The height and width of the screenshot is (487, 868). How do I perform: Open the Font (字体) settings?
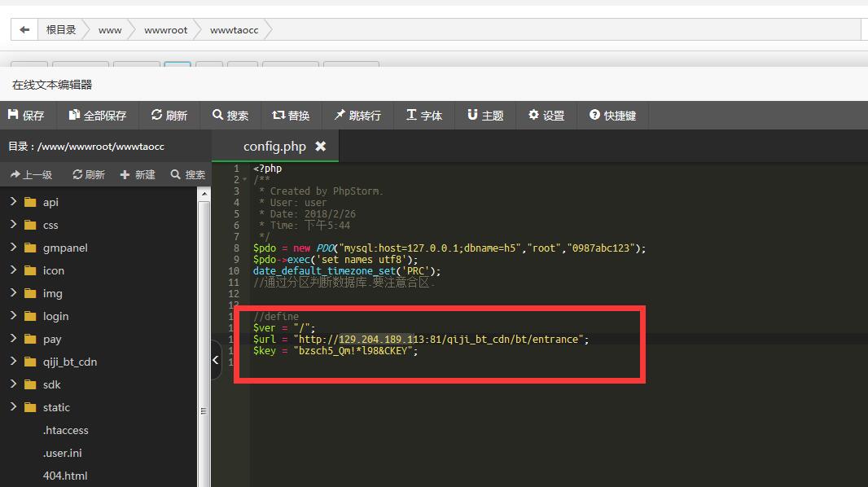click(424, 116)
